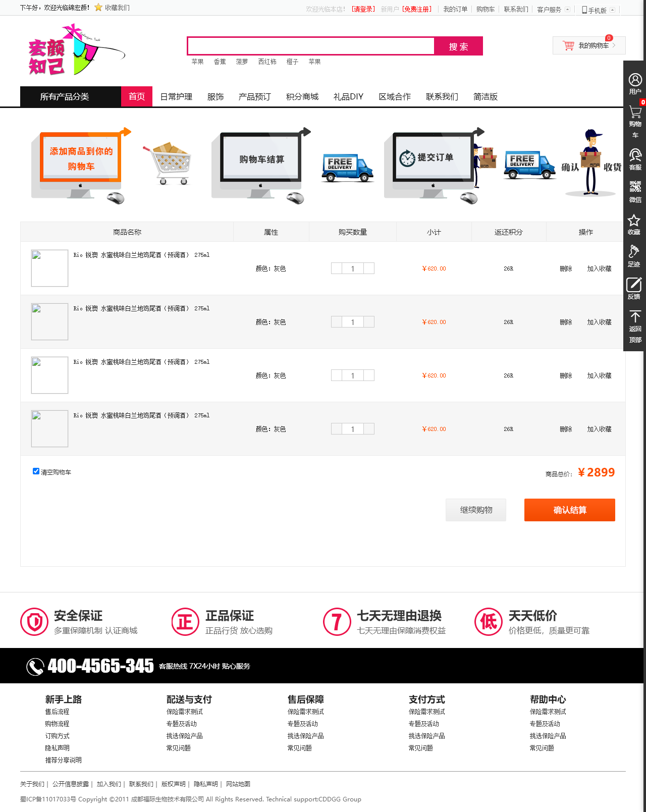Click the 继续购物 button
Viewport: 646px width, 812px height.
[475, 510]
